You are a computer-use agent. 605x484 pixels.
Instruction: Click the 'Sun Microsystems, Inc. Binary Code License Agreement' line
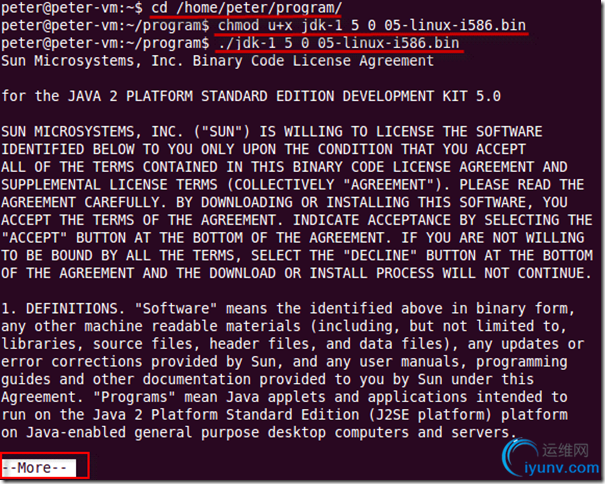coord(218,61)
